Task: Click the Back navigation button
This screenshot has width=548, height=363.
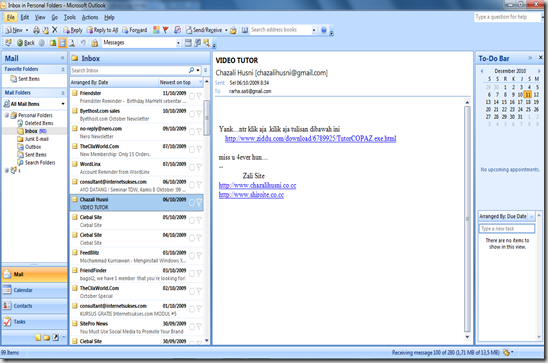Action: tap(26, 43)
